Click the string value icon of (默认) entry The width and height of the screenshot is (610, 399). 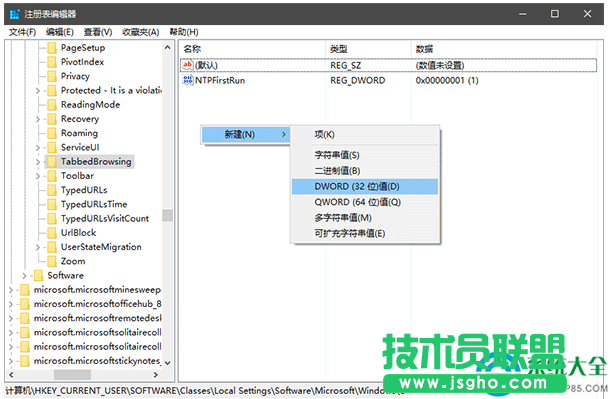[x=188, y=65]
